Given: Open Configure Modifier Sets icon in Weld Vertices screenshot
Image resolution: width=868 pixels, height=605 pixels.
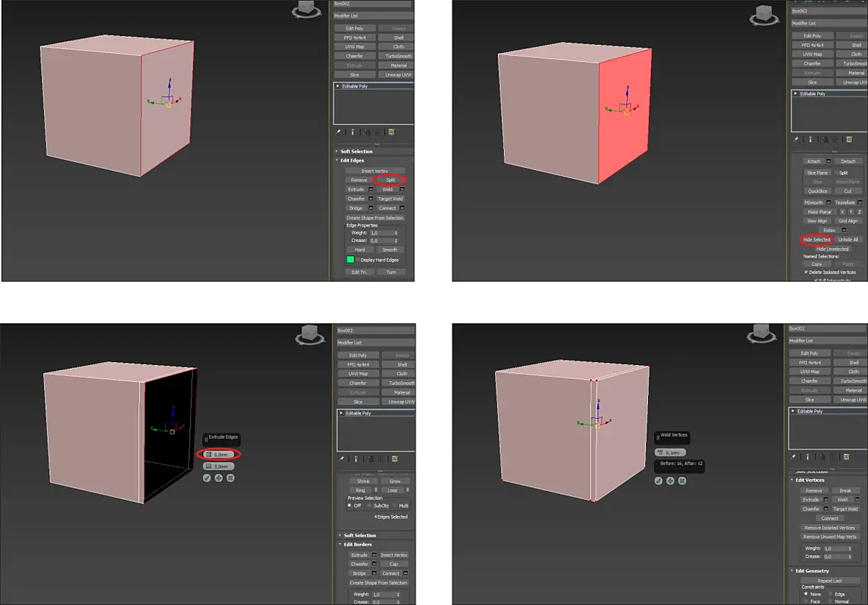Looking at the screenshot, I should tap(847, 457).
